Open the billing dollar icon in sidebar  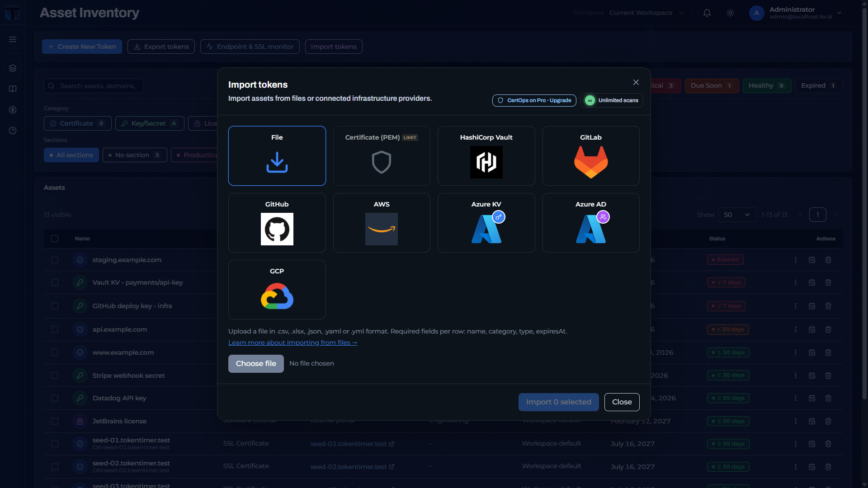point(13,110)
